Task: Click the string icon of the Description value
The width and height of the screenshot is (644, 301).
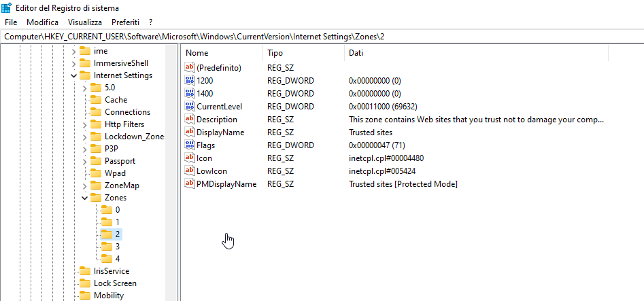Action: pos(190,120)
